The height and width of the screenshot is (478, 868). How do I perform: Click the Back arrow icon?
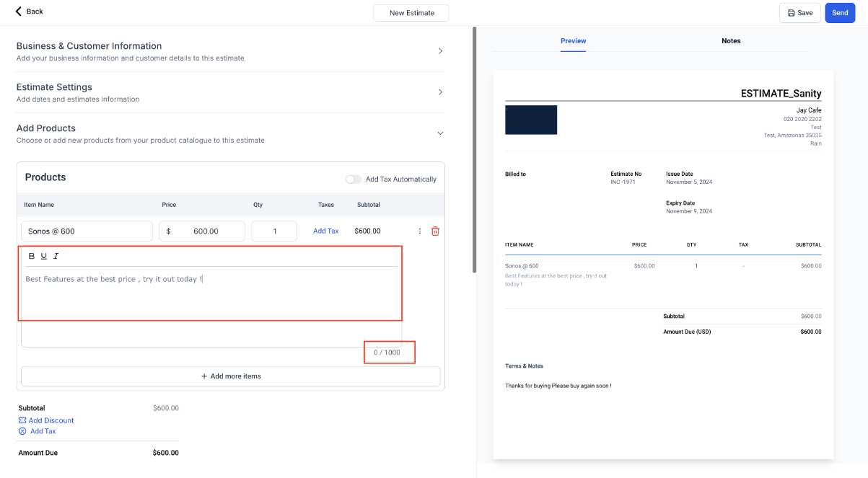pos(19,11)
